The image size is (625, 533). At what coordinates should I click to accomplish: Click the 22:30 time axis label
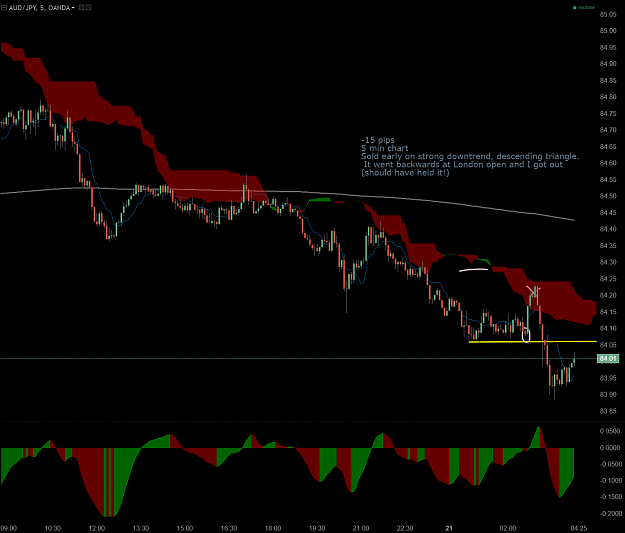(405, 528)
